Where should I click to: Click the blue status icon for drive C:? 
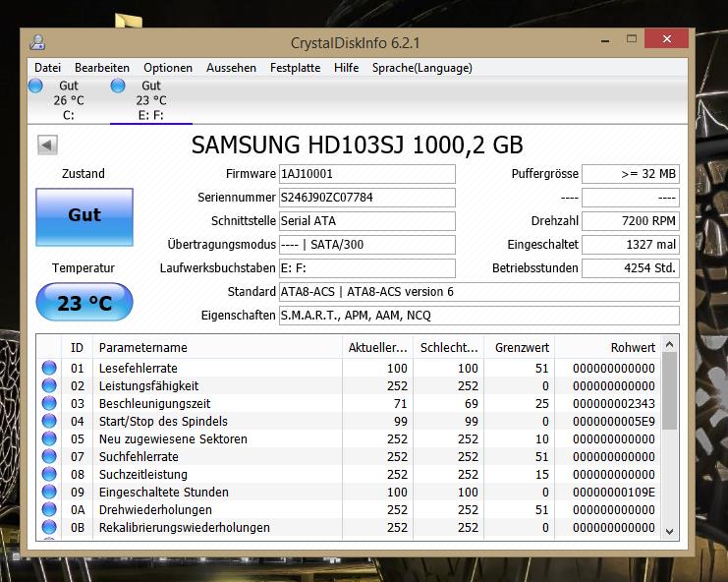[35, 86]
